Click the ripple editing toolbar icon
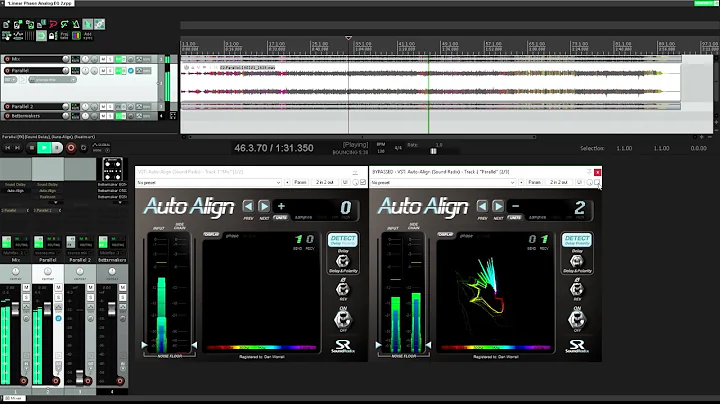 6,35
